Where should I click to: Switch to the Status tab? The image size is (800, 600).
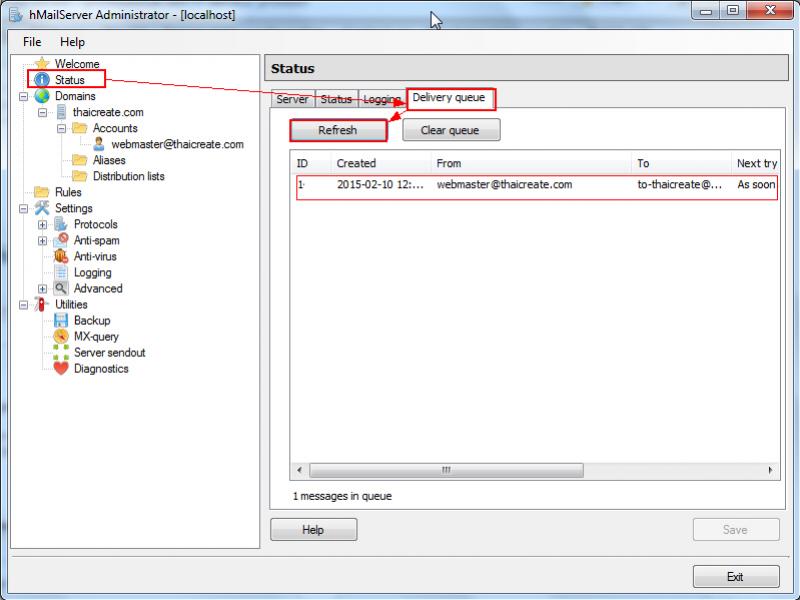(336, 99)
